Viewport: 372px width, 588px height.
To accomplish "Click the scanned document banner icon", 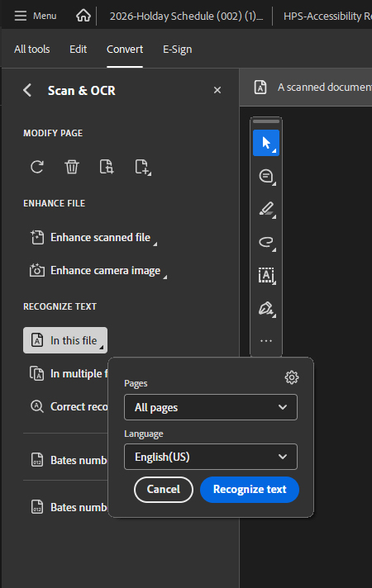I will [x=260, y=87].
